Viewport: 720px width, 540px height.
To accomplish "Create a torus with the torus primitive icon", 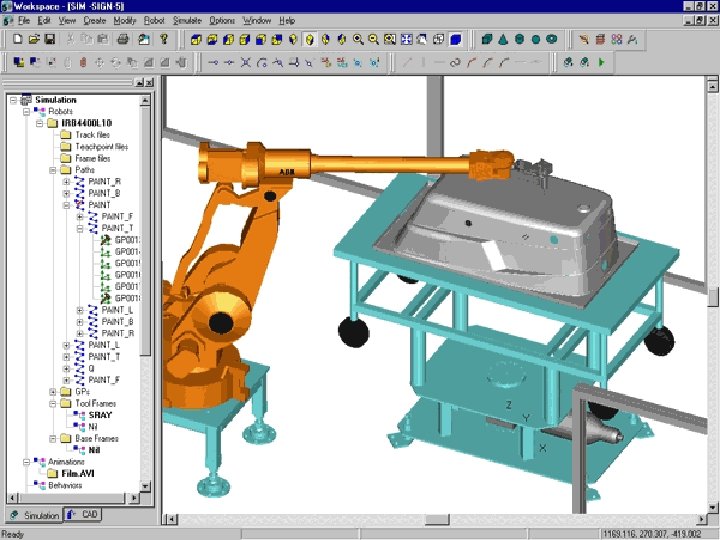I will [551, 40].
